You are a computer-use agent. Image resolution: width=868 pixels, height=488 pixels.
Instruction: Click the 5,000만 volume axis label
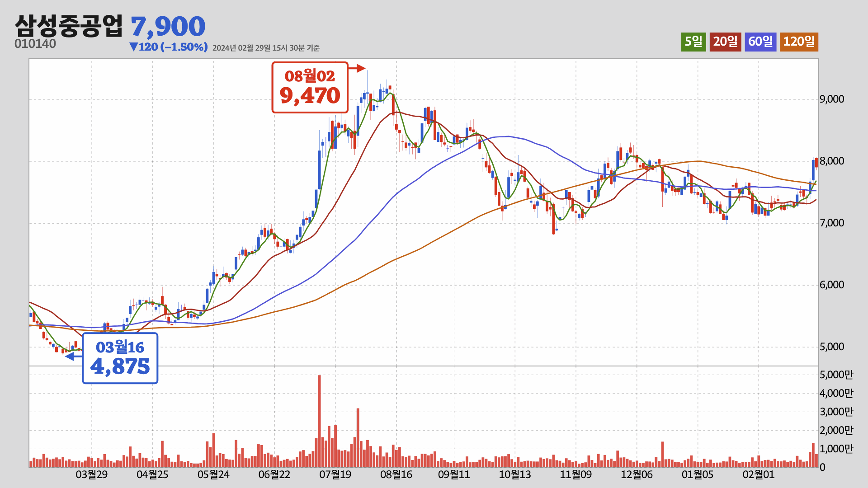tap(836, 375)
